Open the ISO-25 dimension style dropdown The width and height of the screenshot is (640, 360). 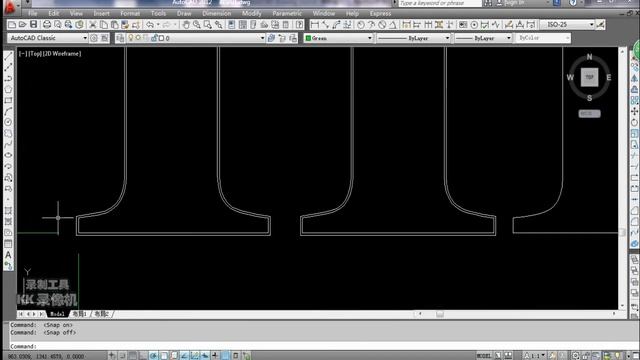coord(591,25)
